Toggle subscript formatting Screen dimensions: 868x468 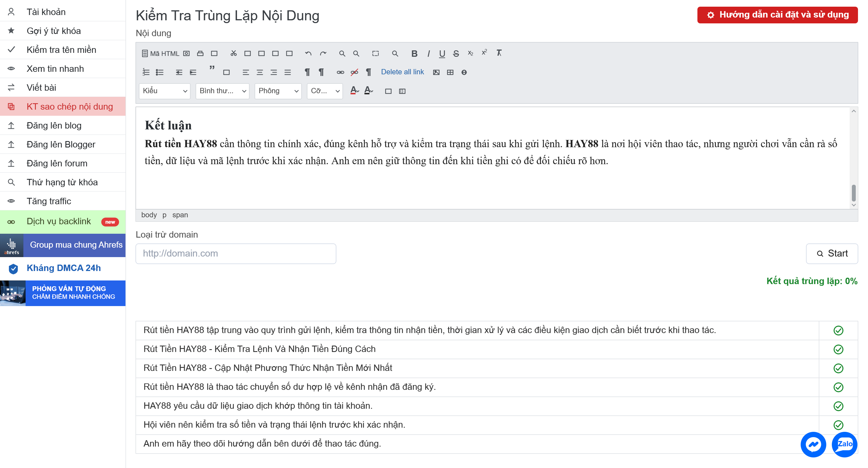(x=470, y=53)
